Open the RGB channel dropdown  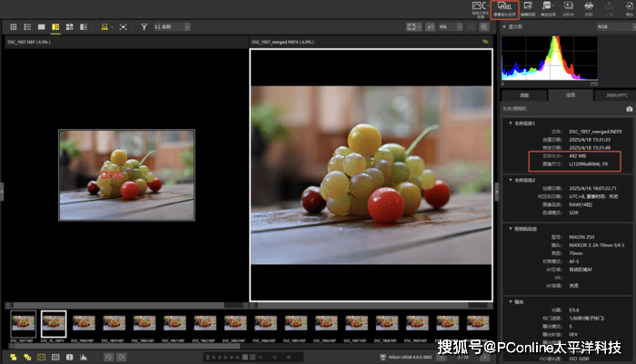601,27
